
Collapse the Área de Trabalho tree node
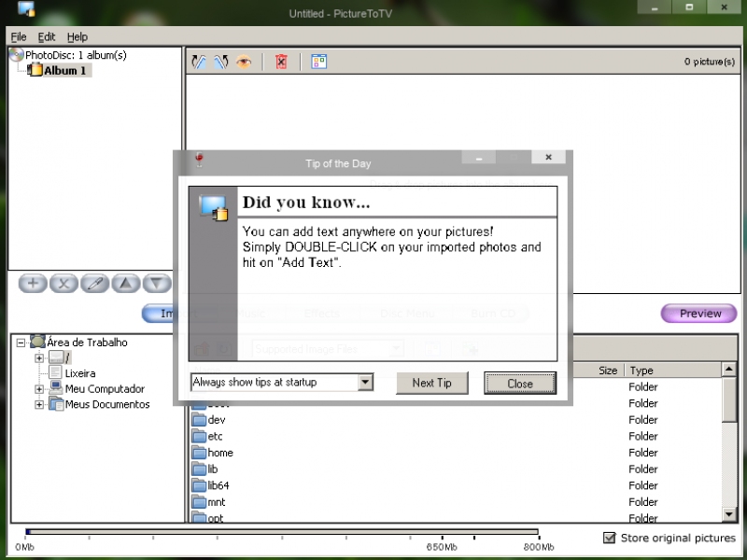pyautogui.click(x=21, y=343)
